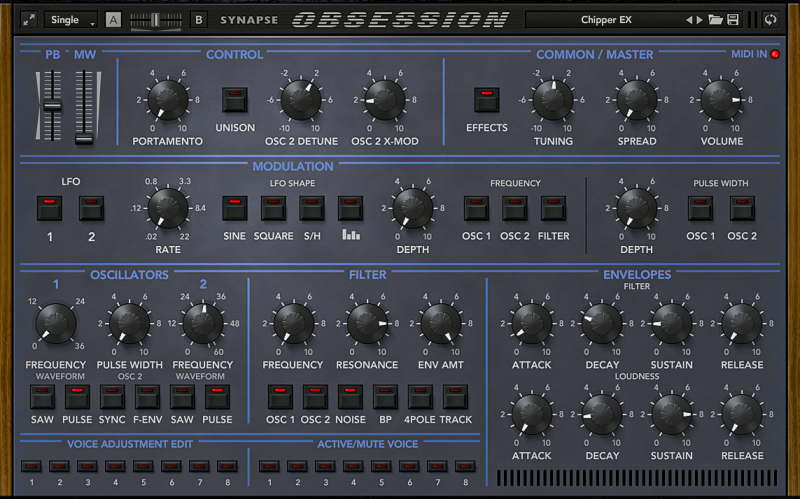This screenshot has height=499, width=800.
Task: Click the filter Resonance knob
Action: 367,323
